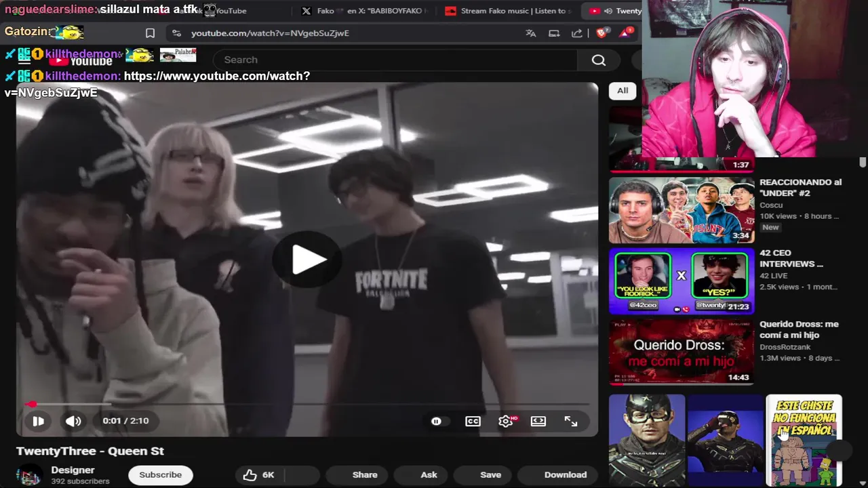
Task: Open the Brave Shields lion icon
Action: (x=601, y=33)
